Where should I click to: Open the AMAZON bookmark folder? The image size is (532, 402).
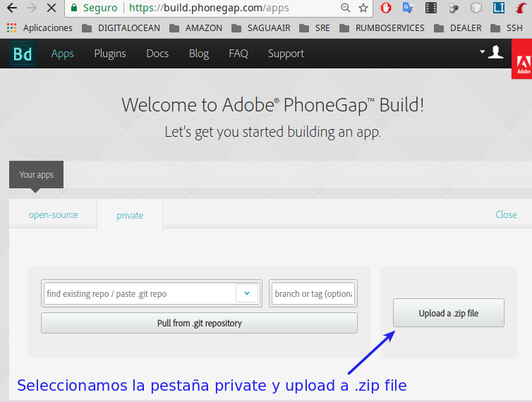click(x=195, y=28)
